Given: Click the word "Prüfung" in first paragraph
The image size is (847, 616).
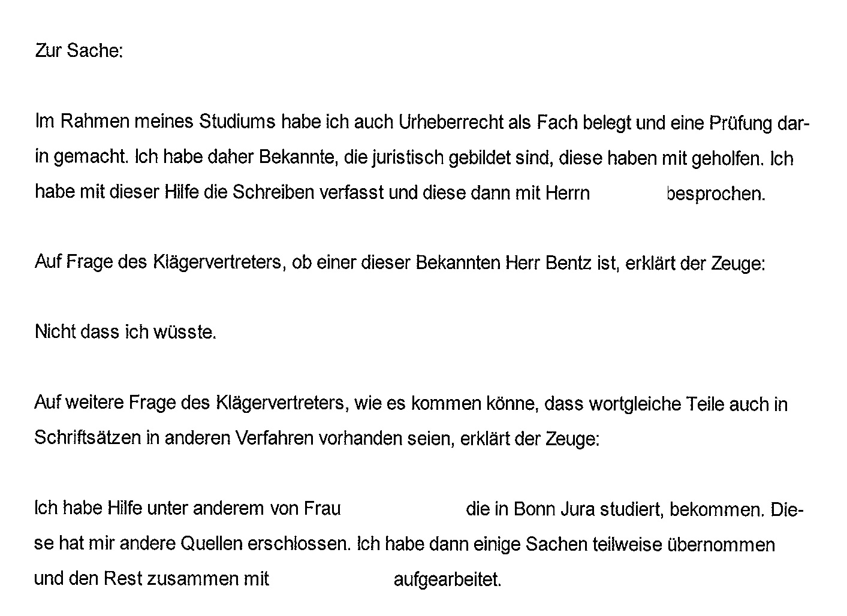Looking at the screenshot, I should click(741, 124).
